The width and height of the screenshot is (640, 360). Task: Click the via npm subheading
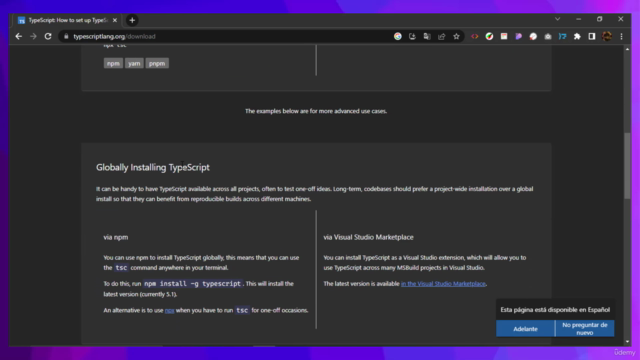coord(116,237)
